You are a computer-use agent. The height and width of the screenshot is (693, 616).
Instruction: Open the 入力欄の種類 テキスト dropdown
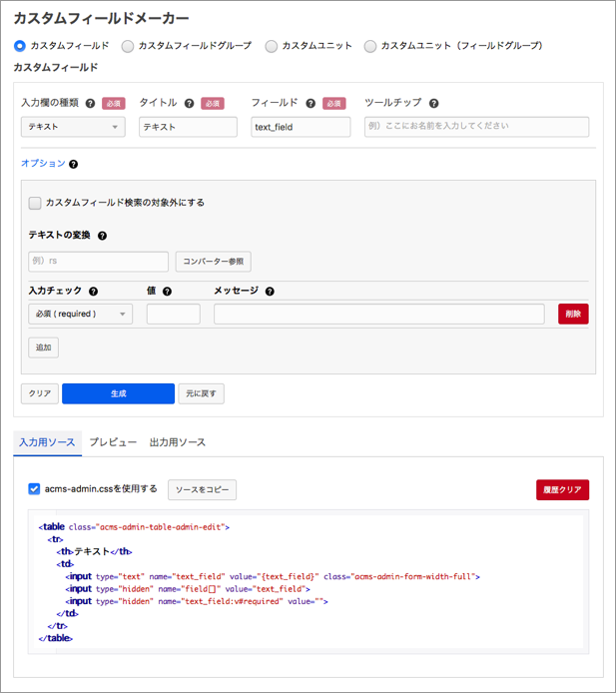pos(73,127)
